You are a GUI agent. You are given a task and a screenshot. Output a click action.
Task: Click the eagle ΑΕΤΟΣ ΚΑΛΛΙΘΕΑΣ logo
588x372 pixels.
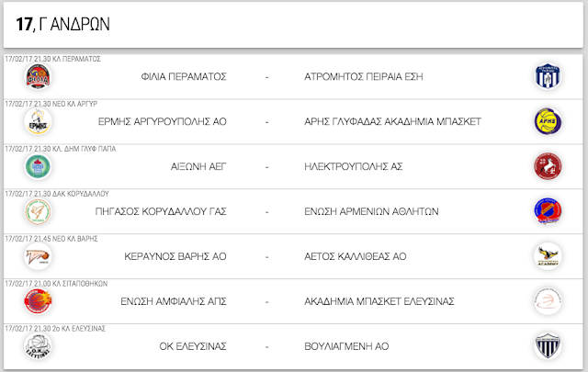(548, 256)
